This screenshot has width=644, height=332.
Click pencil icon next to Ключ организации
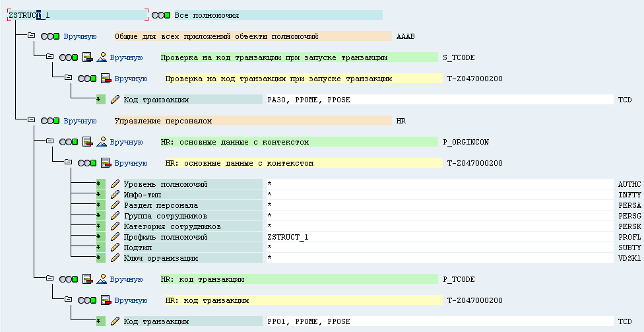[x=115, y=258]
